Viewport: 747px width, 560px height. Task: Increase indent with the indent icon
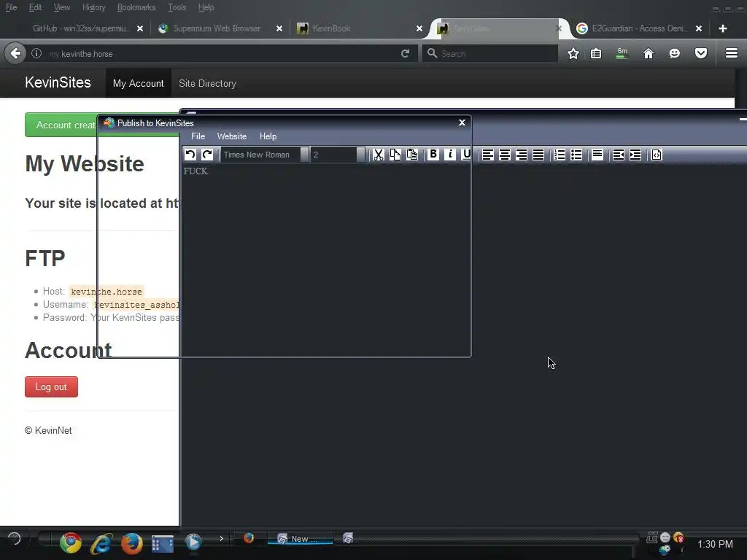[635, 155]
